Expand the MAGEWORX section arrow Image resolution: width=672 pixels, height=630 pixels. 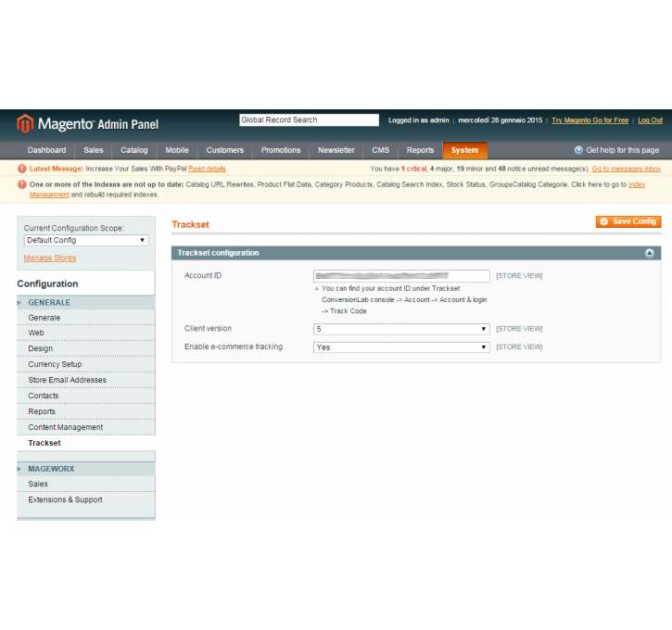click(19, 469)
